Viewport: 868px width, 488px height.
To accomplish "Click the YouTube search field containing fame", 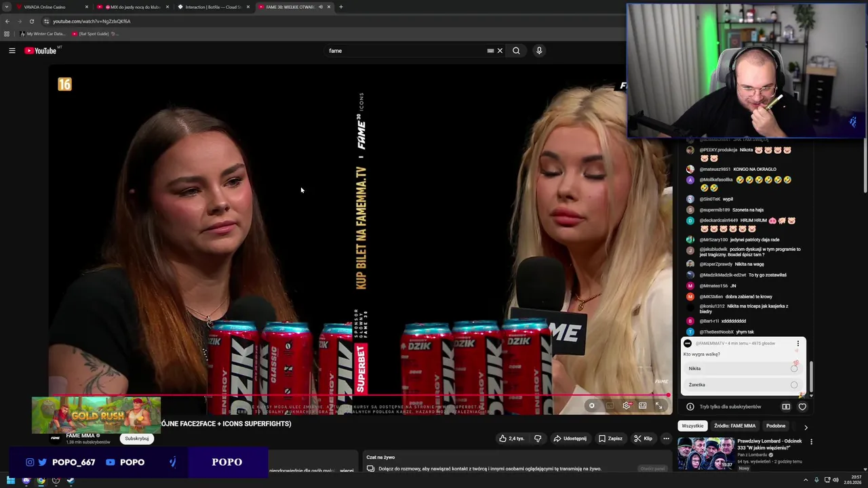I will [x=407, y=51].
